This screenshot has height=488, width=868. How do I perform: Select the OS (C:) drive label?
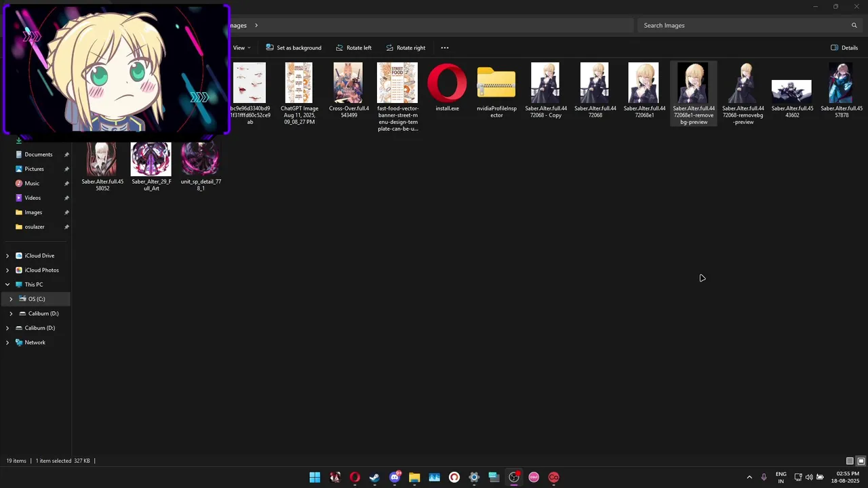pos(37,299)
